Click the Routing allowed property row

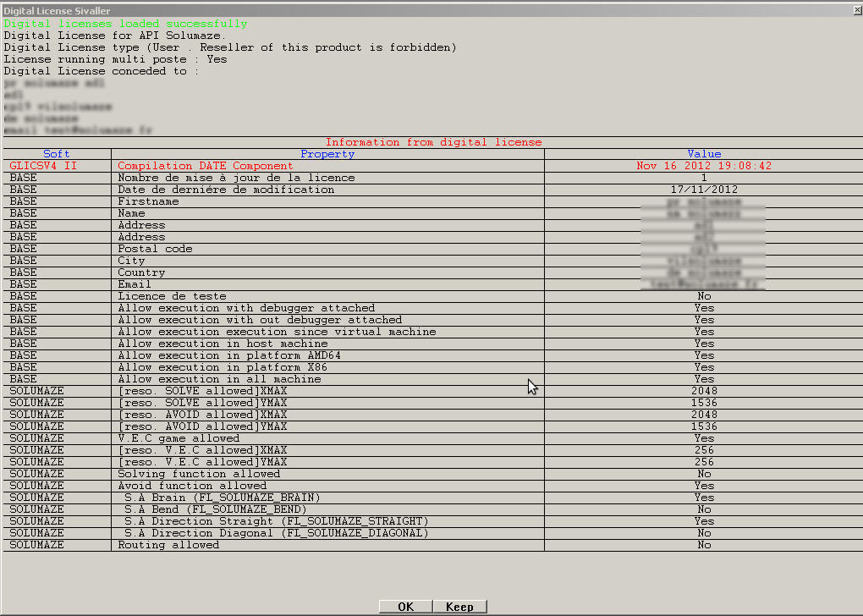pyautogui.click(x=168, y=545)
